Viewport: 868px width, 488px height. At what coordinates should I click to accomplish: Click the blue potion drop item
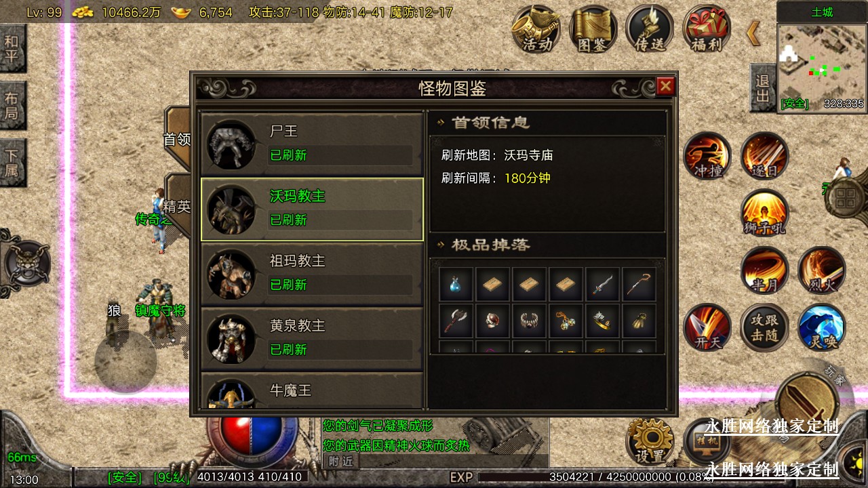click(456, 285)
